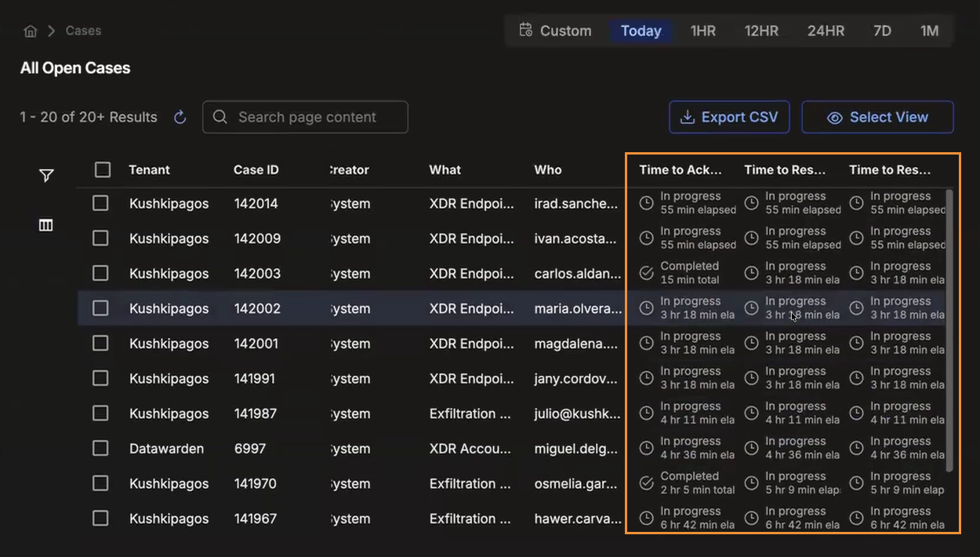This screenshot has width=980, height=557.
Task: Check the box for case 142009
Action: click(x=100, y=238)
